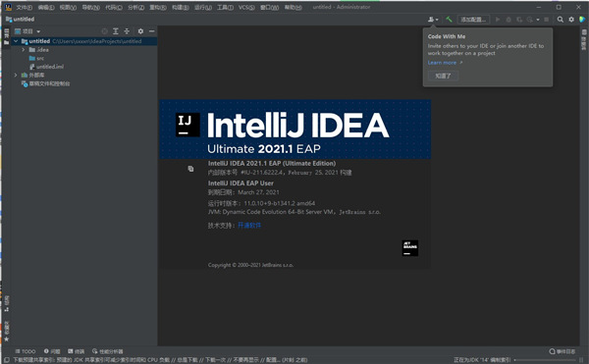Click Collapse All icon in project panel
Viewport: 589px width, 364px height.
tap(127, 31)
